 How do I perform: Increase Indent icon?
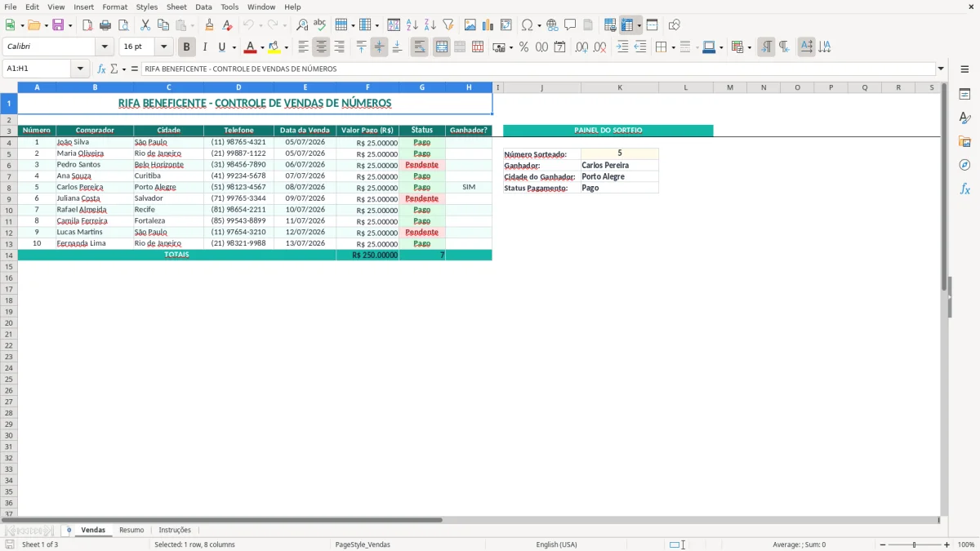pos(622,47)
